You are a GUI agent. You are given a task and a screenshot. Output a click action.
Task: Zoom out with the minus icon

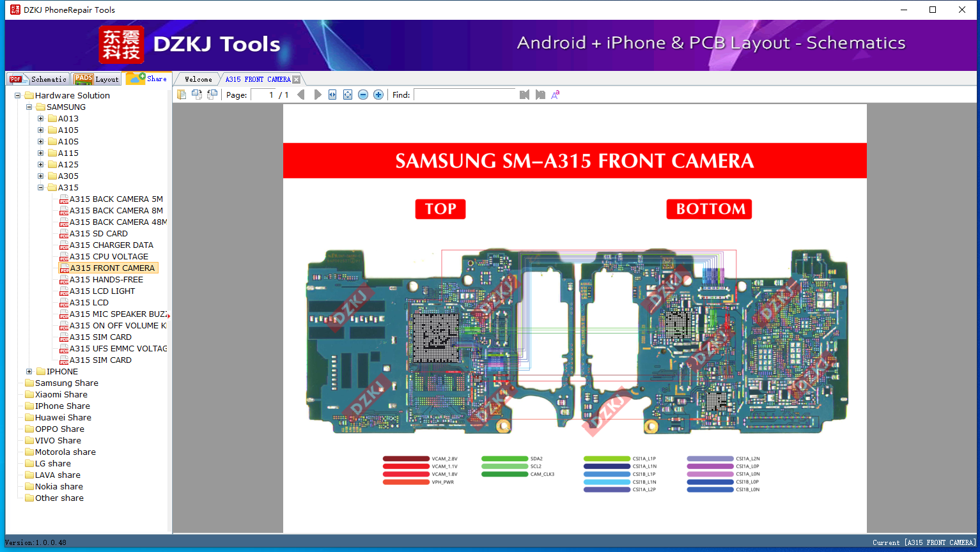point(363,95)
